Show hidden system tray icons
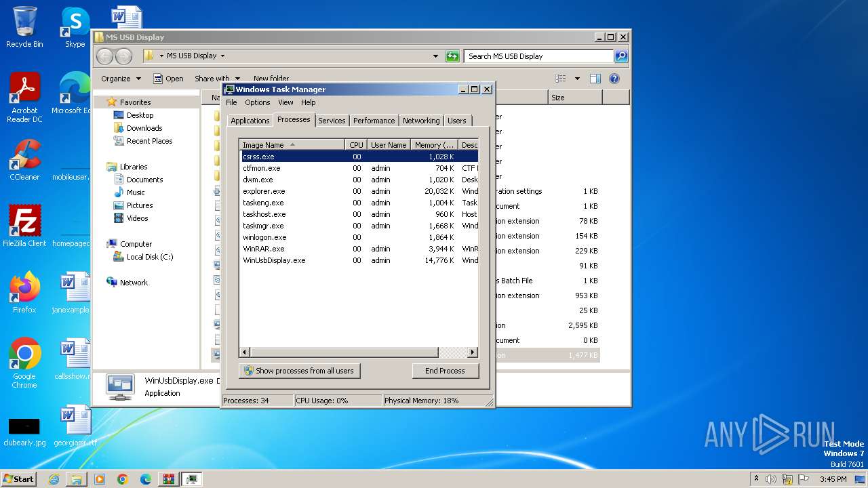This screenshot has width=868, height=488. click(x=756, y=479)
